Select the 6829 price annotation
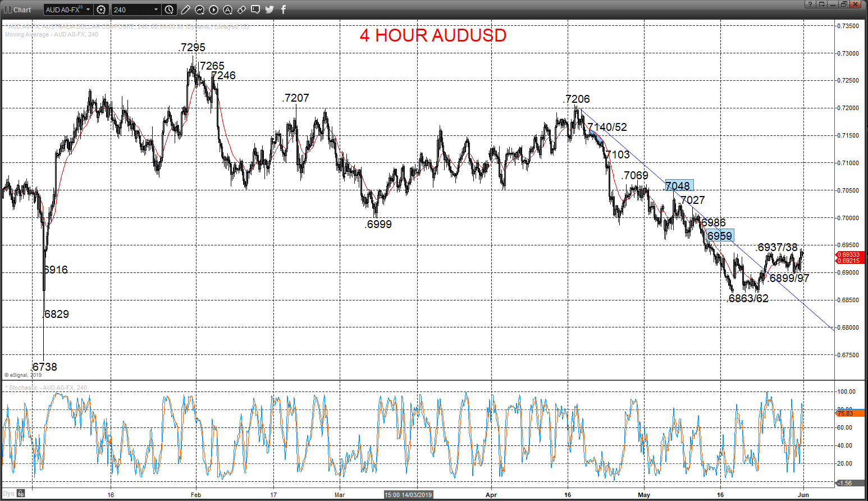 click(56, 315)
